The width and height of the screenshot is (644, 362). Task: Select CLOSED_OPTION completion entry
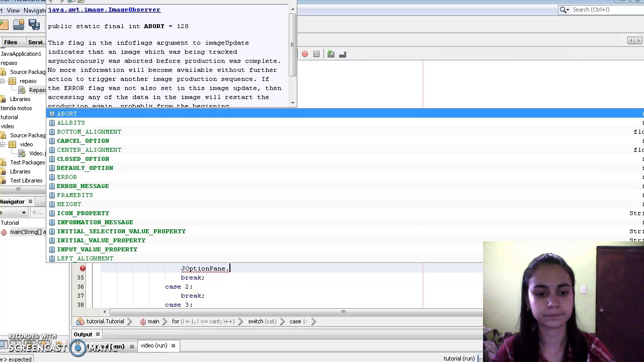coord(345,159)
